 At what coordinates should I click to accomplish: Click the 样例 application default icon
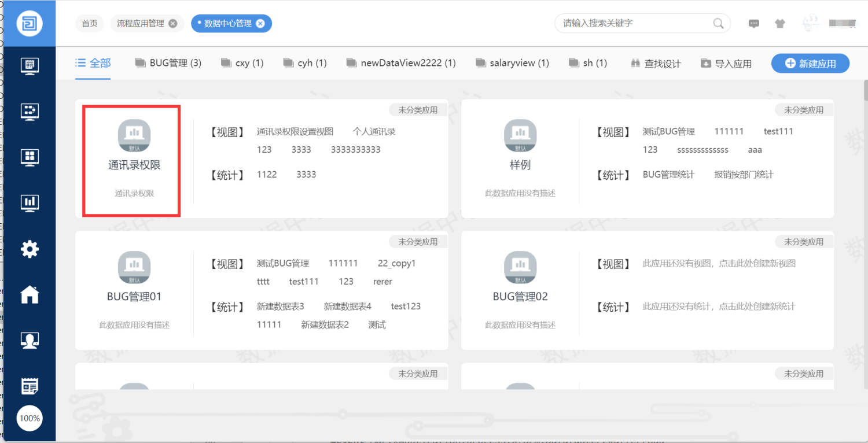click(520, 136)
